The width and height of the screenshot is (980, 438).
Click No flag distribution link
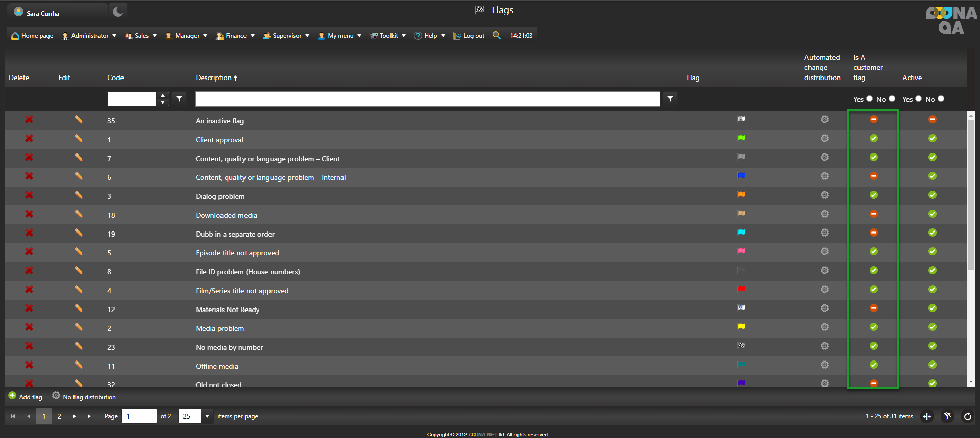[84, 397]
